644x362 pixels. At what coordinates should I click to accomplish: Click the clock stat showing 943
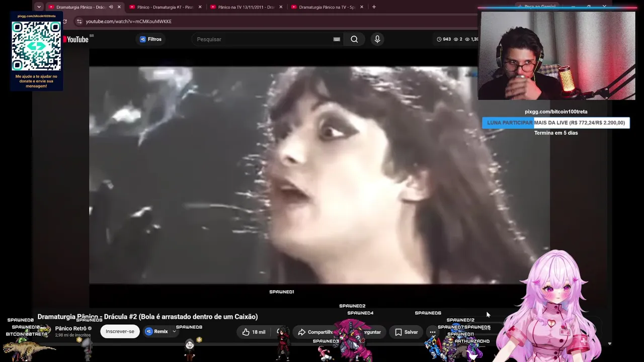click(x=444, y=39)
